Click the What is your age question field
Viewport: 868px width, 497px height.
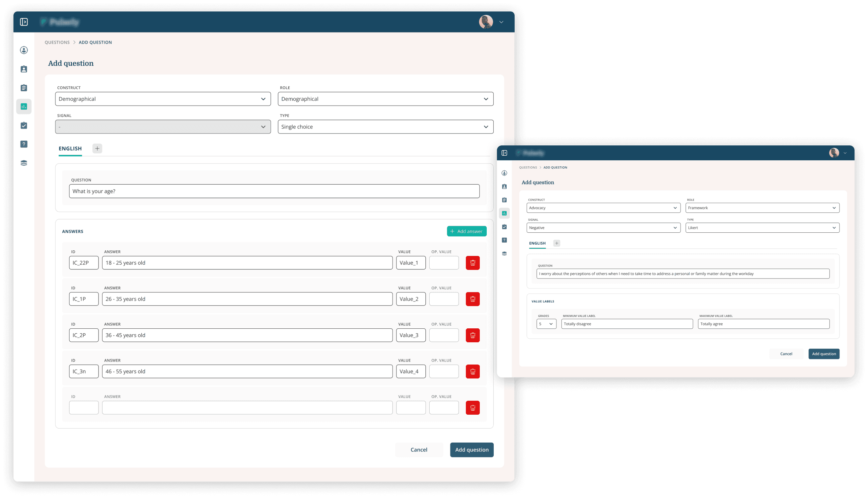tap(274, 191)
